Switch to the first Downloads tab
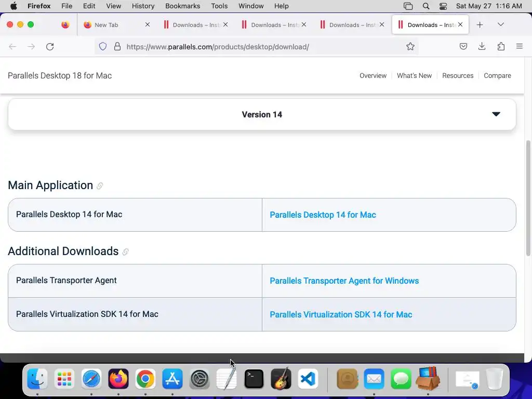The width and height of the screenshot is (532, 399). tap(196, 25)
